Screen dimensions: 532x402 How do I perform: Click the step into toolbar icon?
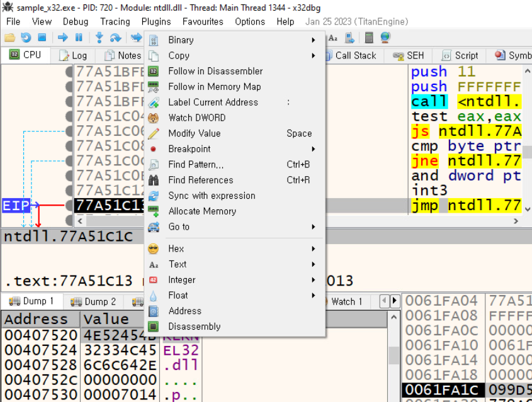pyautogui.click(x=99, y=37)
